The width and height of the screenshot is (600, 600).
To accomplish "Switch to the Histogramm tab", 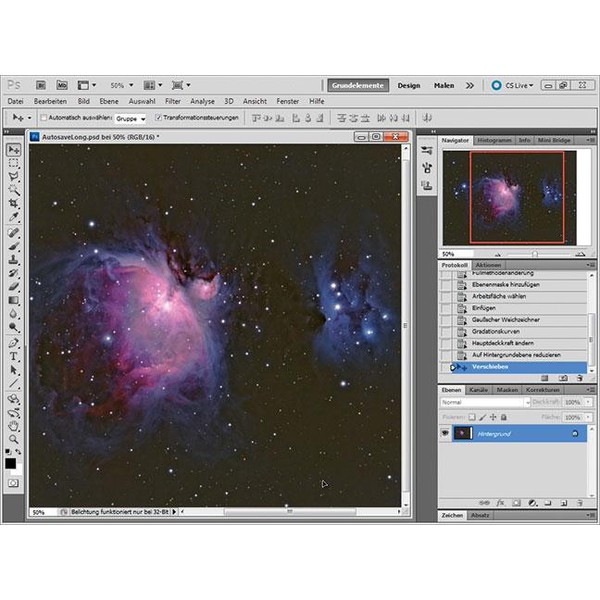I will [494, 140].
